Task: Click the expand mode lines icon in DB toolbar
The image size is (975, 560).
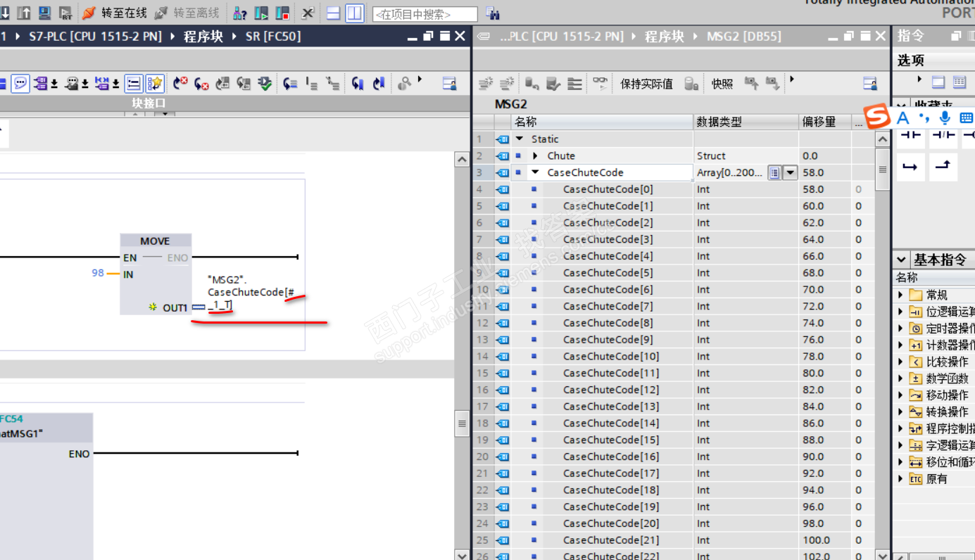Action: click(x=575, y=84)
